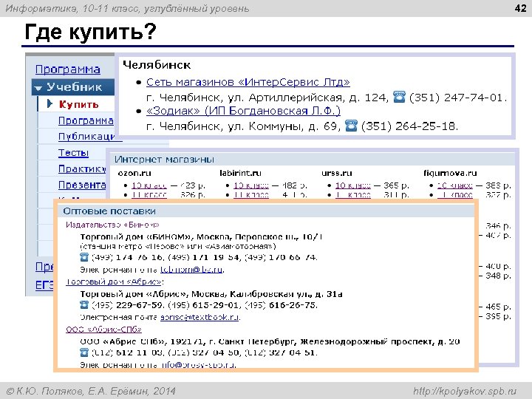
Task: Open the «Программа» submenu link under Учебник
Action: [86, 120]
